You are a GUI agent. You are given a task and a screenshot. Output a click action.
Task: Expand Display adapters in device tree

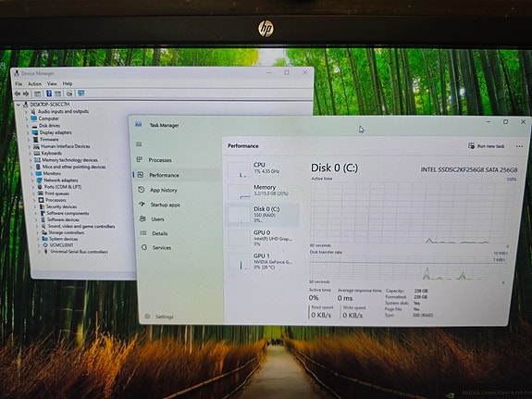(x=28, y=132)
